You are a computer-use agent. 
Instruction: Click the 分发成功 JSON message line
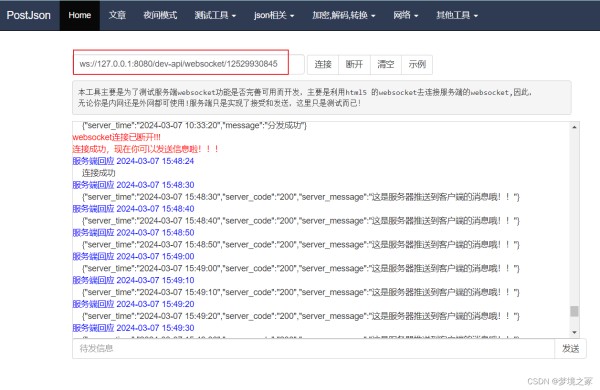pos(194,126)
